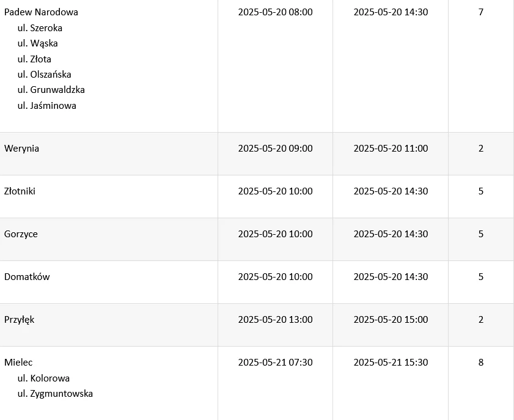
Task: Click duration value 7 for Padew Narodowa
Action: coord(481,12)
